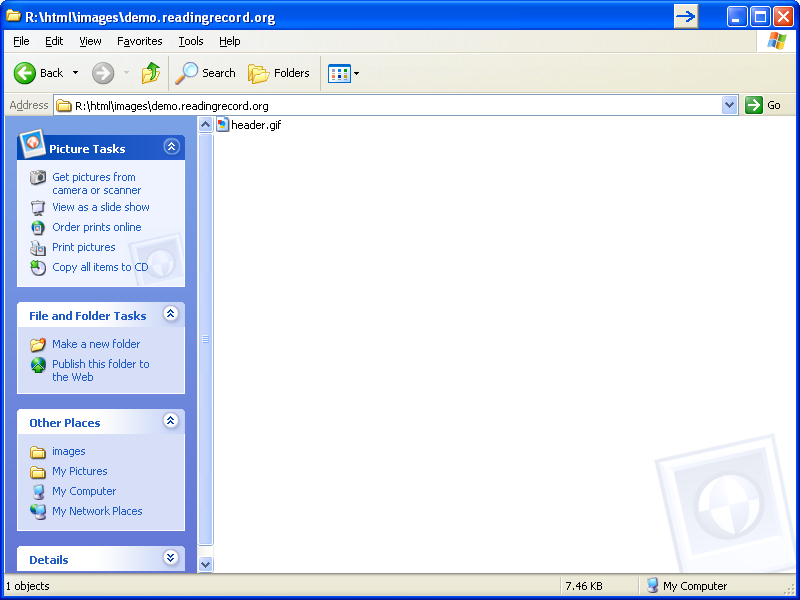800x600 pixels.
Task: Click the images folder icon
Action: [38, 452]
